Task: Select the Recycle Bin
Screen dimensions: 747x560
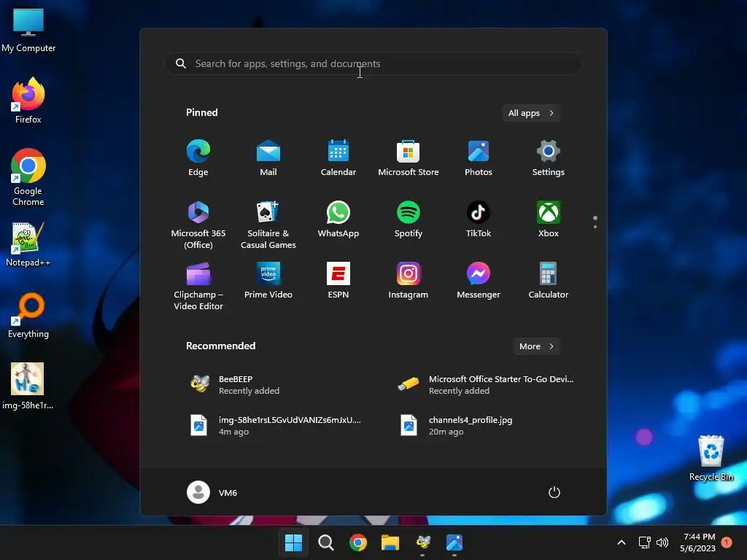Action: (711, 457)
